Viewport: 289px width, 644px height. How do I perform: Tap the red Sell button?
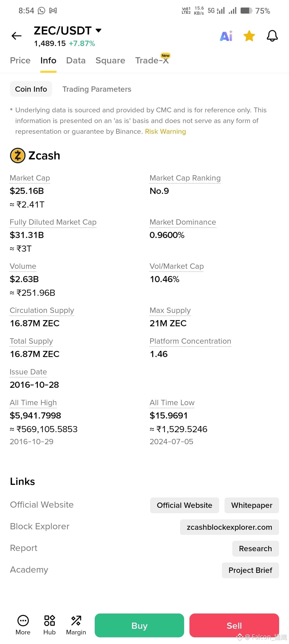coord(234,625)
